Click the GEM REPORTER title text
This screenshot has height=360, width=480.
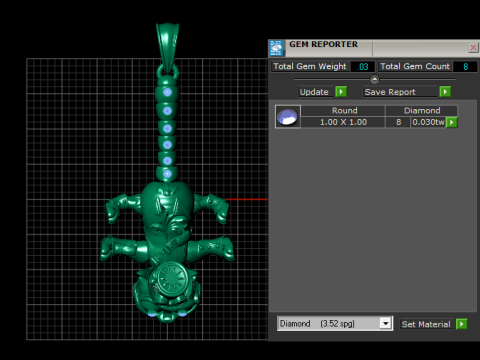pos(323,44)
